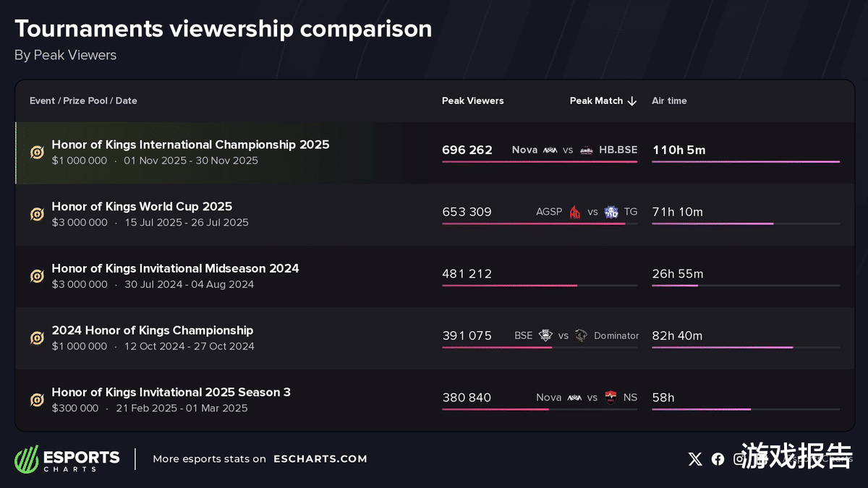The height and width of the screenshot is (488, 868).
Task: Click the TG team logo
Action: point(611,212)
